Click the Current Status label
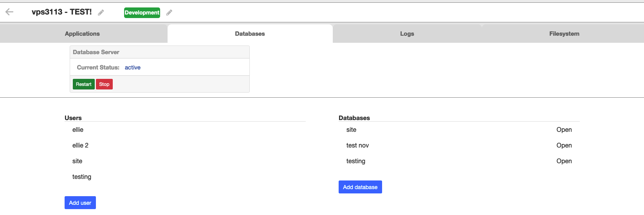644x215 pixels. (98, 67)
